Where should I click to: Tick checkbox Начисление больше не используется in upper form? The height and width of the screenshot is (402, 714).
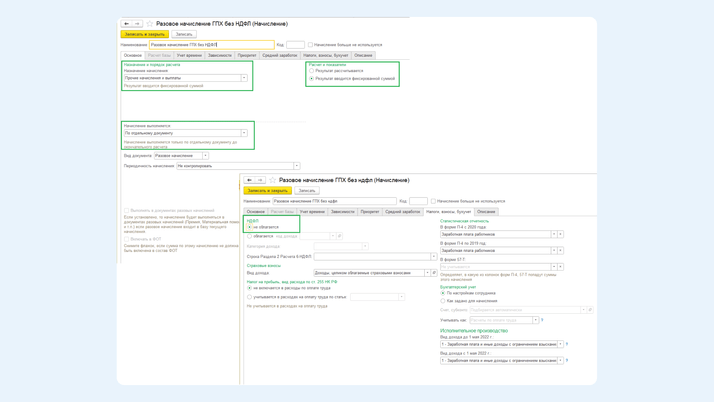click(x=311, y=45)
